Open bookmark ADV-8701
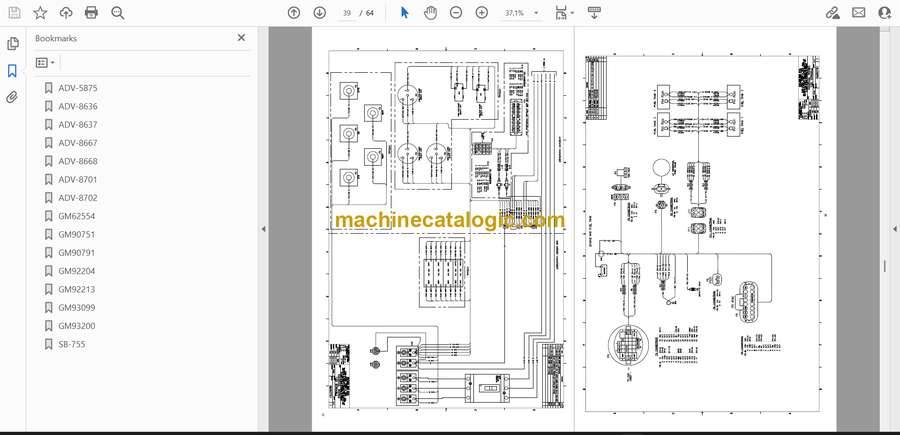The height and width of the screenshot is (435, 900). tap(77, 180)
